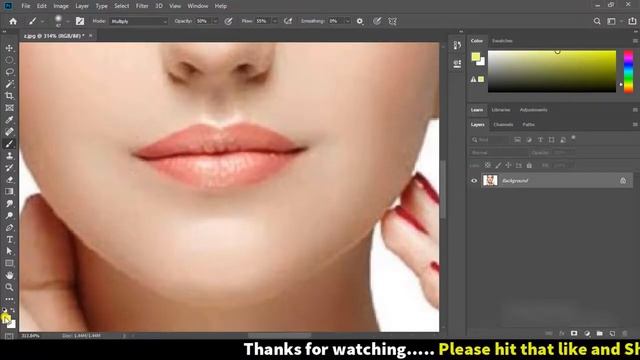Viewport: 640px width, 360px height.
Task: Open the brush settings panel icon
Action: [x=80, y=21]
